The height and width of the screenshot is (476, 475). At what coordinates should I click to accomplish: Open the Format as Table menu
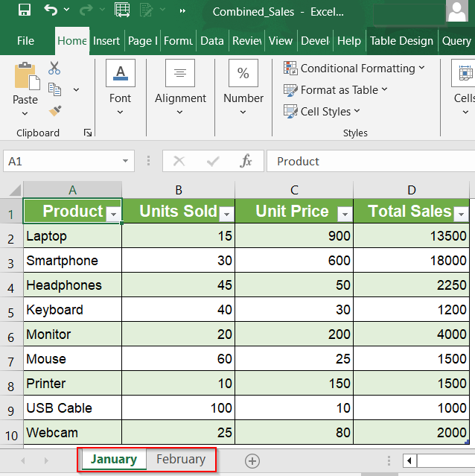click(x=335, y=90)
